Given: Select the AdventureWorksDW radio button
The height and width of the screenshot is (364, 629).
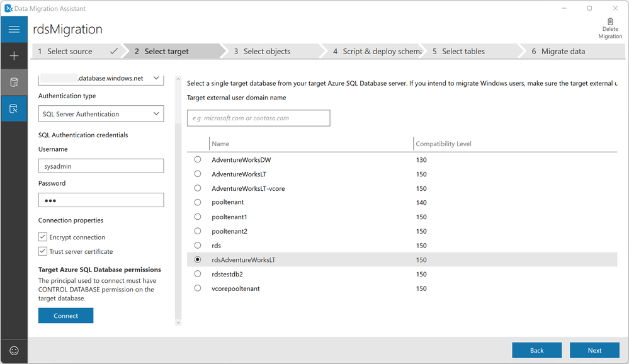Looking at the screenshot, I should click(197, 159).
